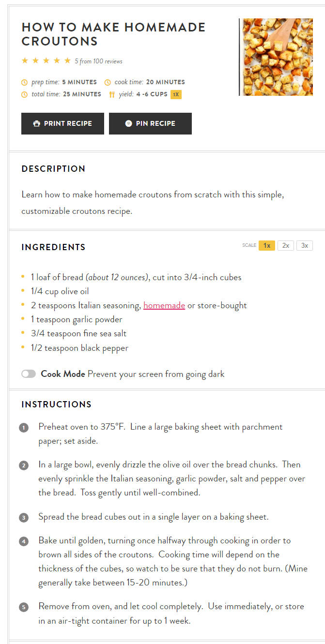Click the Pinterest icon on Pin Recipe
Screen dimensions: 325x644
tap(128, 123)
